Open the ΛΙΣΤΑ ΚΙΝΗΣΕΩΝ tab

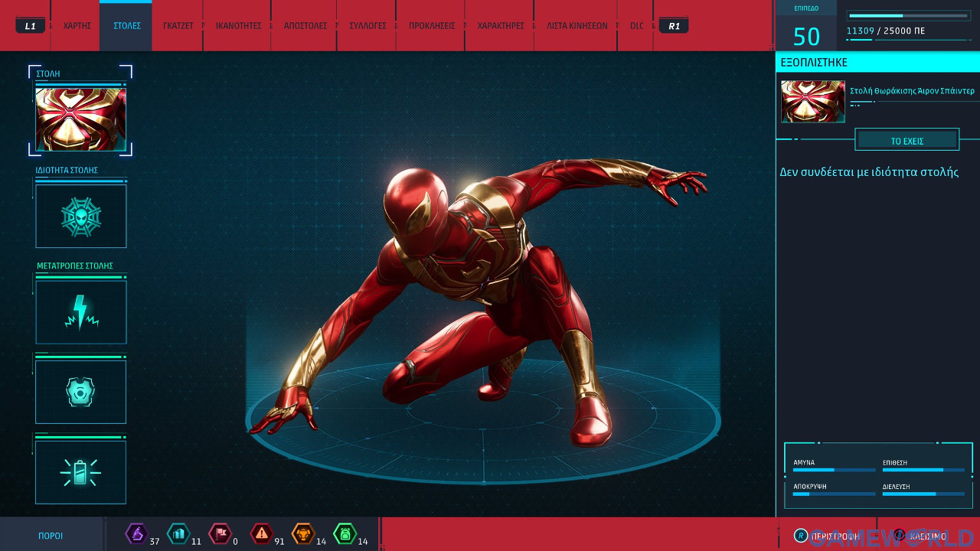point(577,26)
